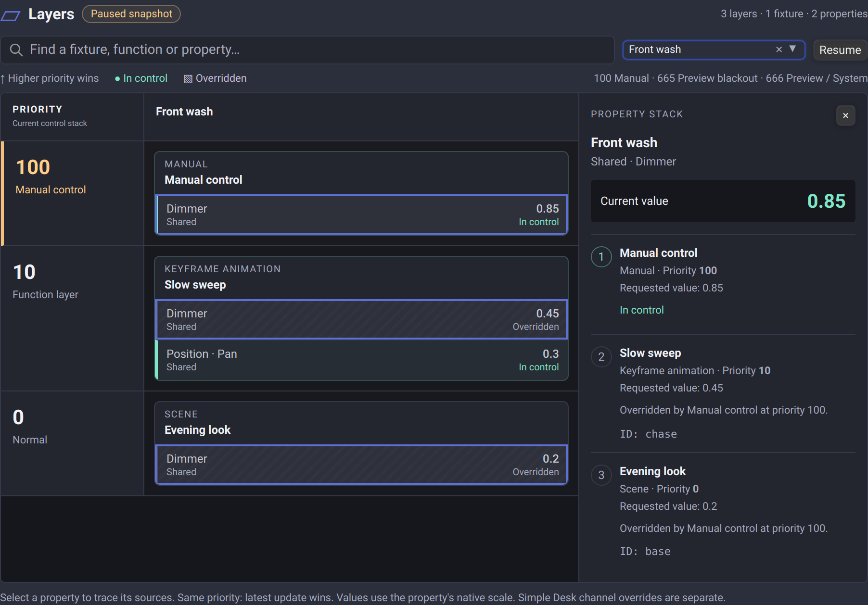
Task: Click the Manual control card title
Action: tap(204, 180)
